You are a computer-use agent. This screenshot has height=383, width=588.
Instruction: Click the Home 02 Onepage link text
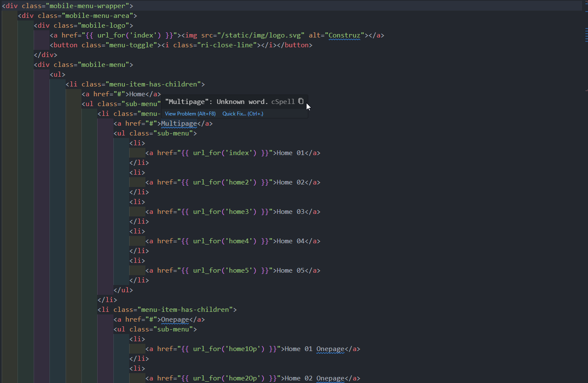pyautogui.click(x=314, y=378)
